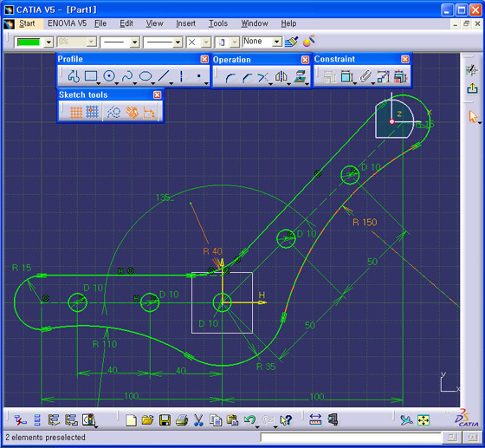This screenshot has height=448, width=485.
Task: Toggle Construction/Standard Element mode
Action: click(x=113, y=112)
